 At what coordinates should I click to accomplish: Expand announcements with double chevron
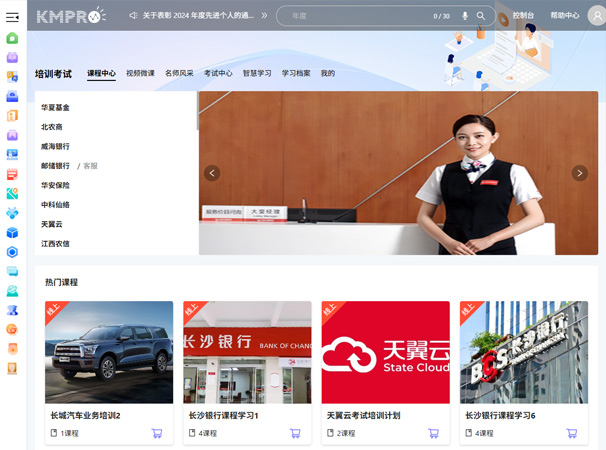(264, 16)
